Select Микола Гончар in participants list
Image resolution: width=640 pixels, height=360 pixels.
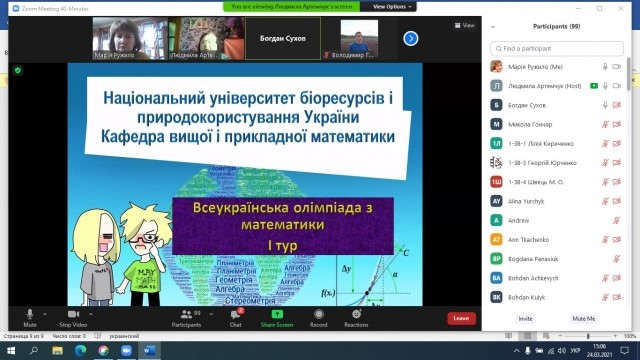(x=556, y=124)
